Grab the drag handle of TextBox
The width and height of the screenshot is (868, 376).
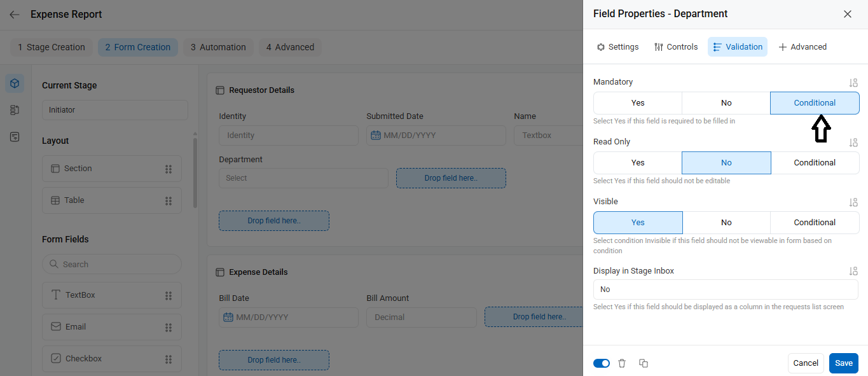pyautogui.click(x=169, y=295)
